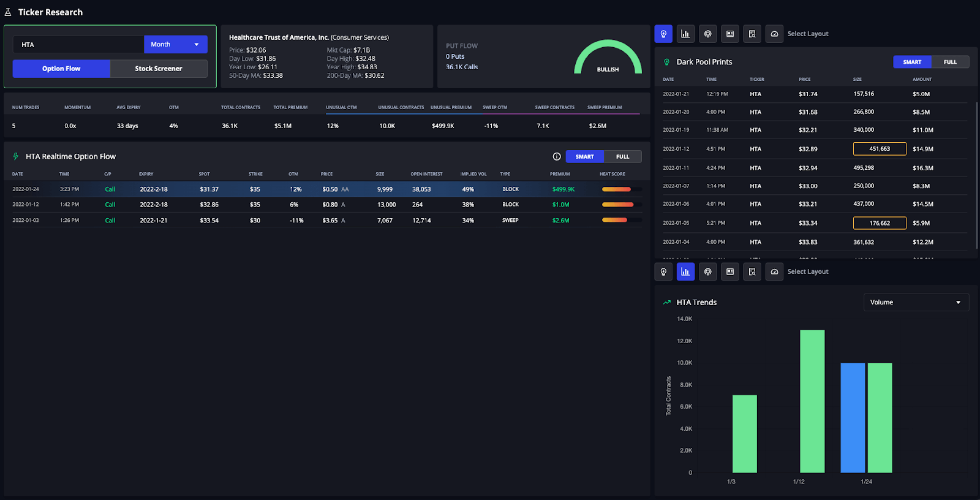This screenshot has height=500, width=980.
Task: Click the 0 Puts text
Action: pyautogui.click(x=455, y=56)
